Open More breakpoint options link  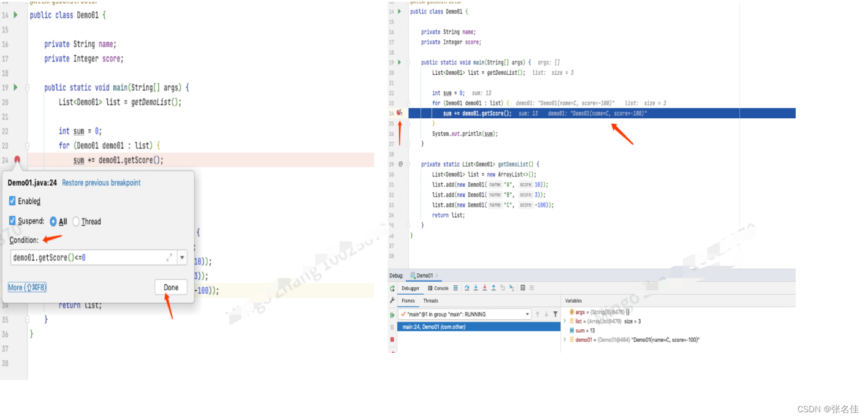(x=27, y=287)
